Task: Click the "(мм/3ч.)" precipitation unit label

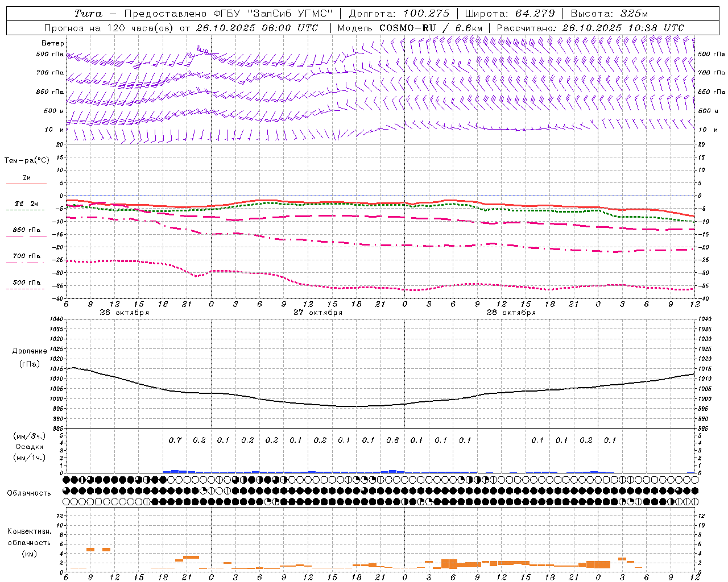Action: (x=30, y=436)
